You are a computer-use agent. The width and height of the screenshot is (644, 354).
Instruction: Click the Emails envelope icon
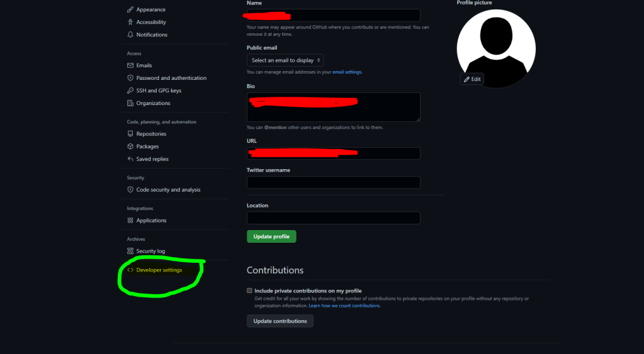130,65
